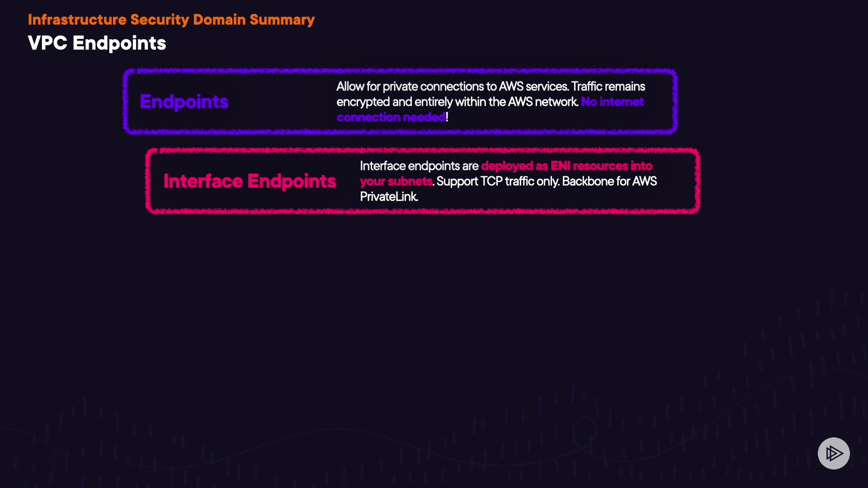Screen dimensions: 868x488
Task: Click the purple Endpoints label
Action: click(x=184, y=102)
